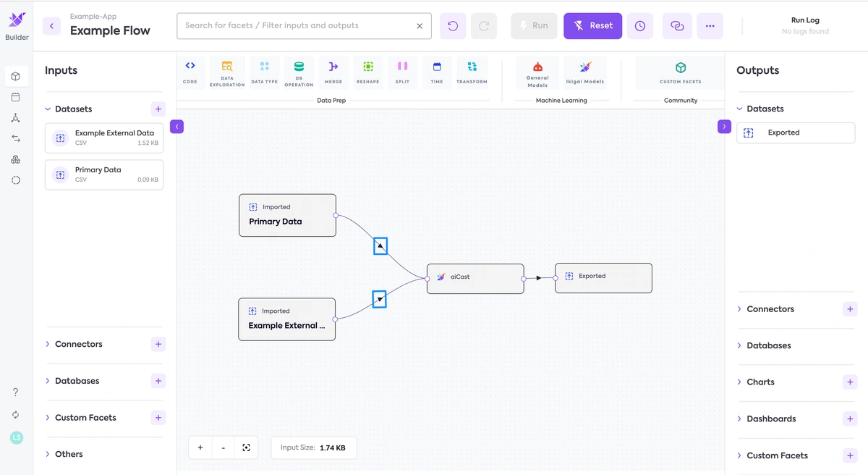Pick the Reshape facet icon
Screen dimensions: 868x475
tap(368, 72)
